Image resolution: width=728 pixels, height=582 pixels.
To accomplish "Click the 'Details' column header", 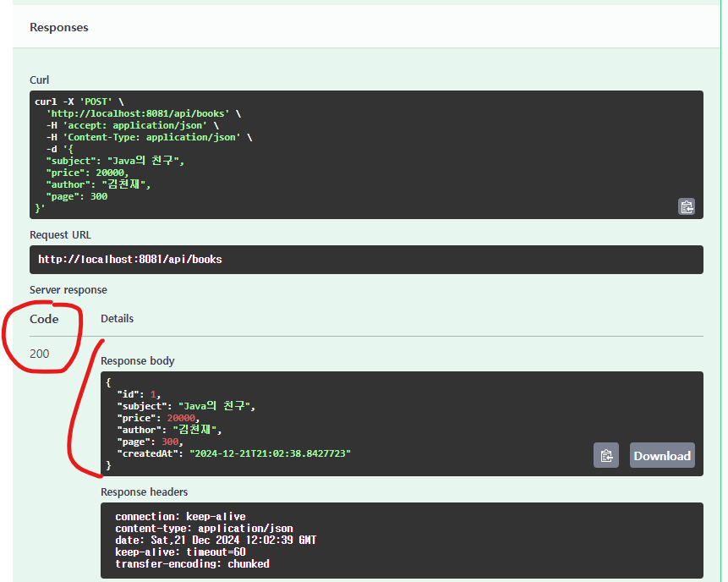I will click(117, 319).
